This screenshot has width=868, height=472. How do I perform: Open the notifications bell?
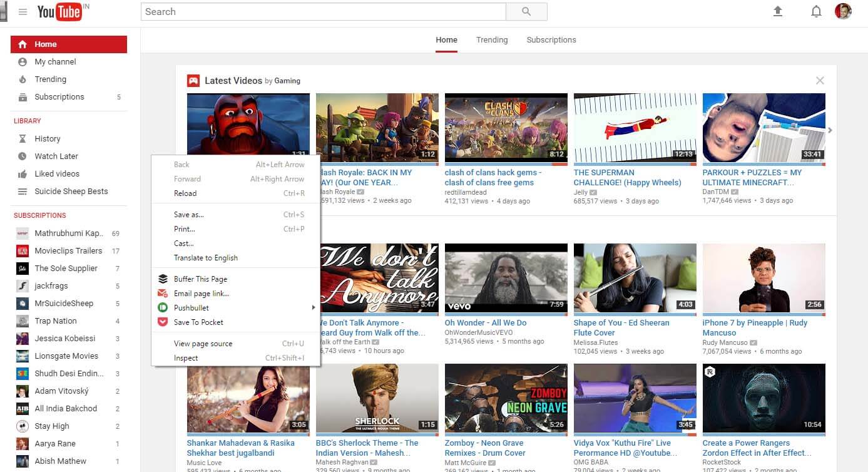[816, 11]
